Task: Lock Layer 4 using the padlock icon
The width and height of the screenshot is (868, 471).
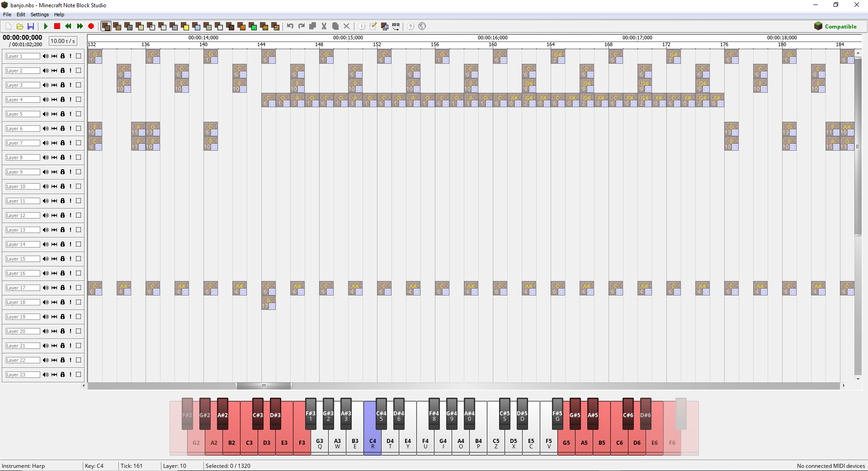Action: [62, 100]
